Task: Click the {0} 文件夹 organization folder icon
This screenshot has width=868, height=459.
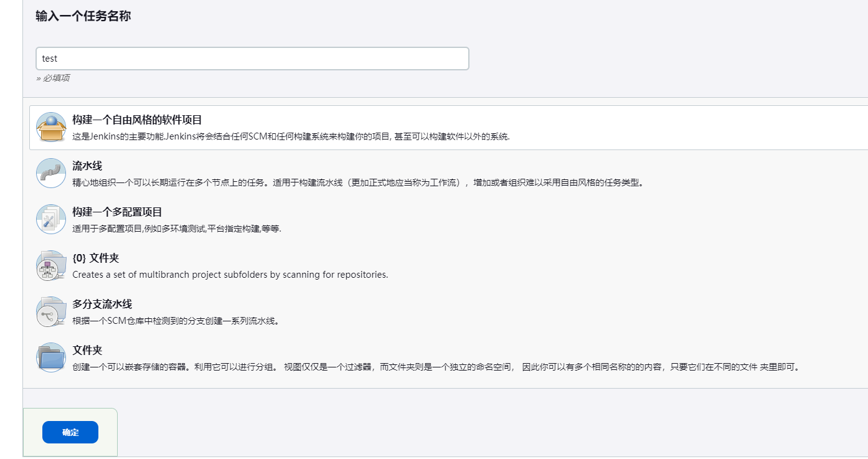Action: 51,265
